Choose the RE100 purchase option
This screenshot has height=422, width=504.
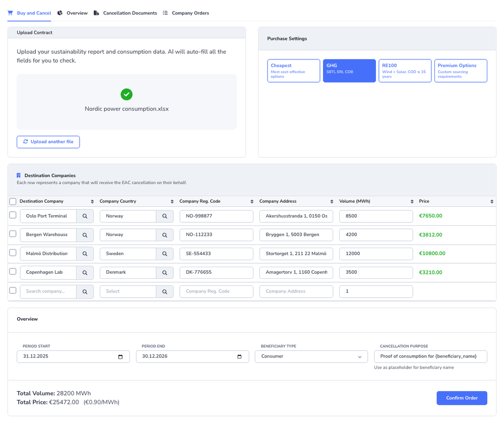tap(405, 71)
